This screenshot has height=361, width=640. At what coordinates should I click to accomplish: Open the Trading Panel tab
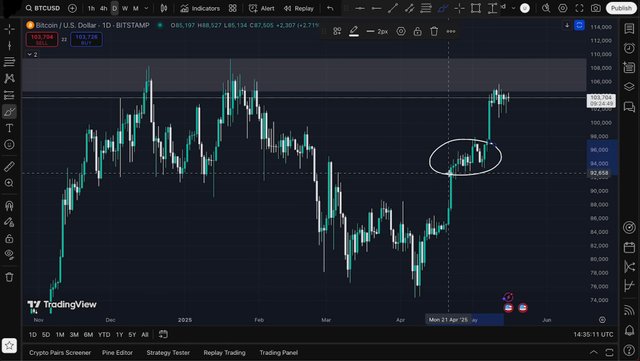click(x=279, y=353)
